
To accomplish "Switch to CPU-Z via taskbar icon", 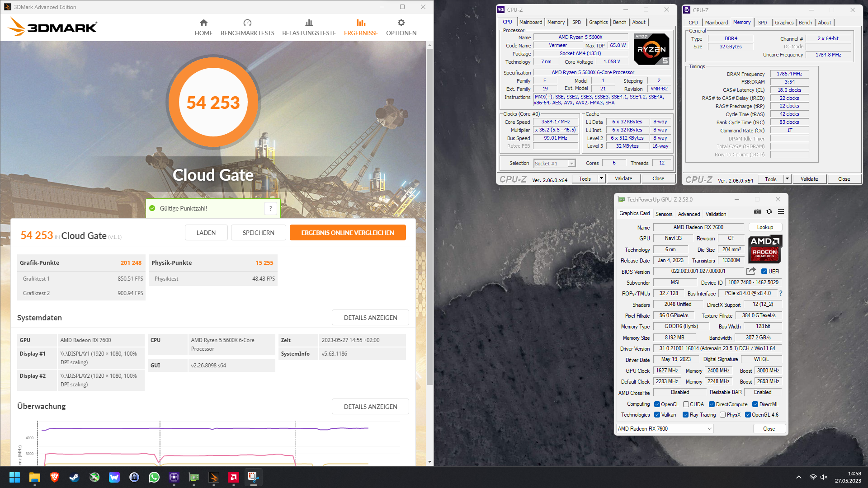I will click(174, 477).
